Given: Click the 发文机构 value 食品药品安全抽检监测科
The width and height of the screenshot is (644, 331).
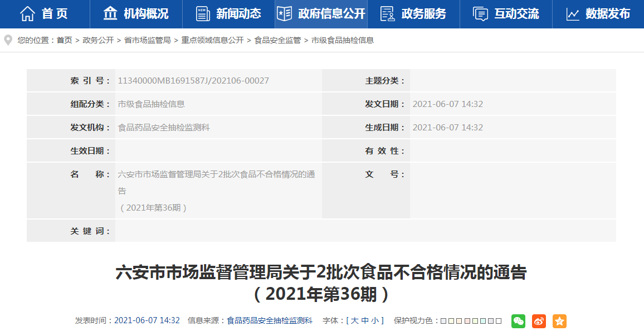Looking at the screenshot, I should click(164, 128).
